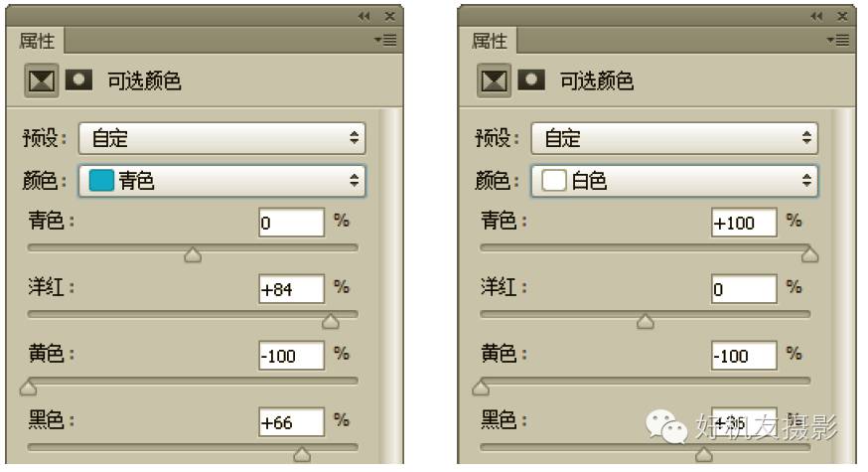Open the preset dropdown in left panel
This screenshot has width=868, height=472.
click(222, 138)
